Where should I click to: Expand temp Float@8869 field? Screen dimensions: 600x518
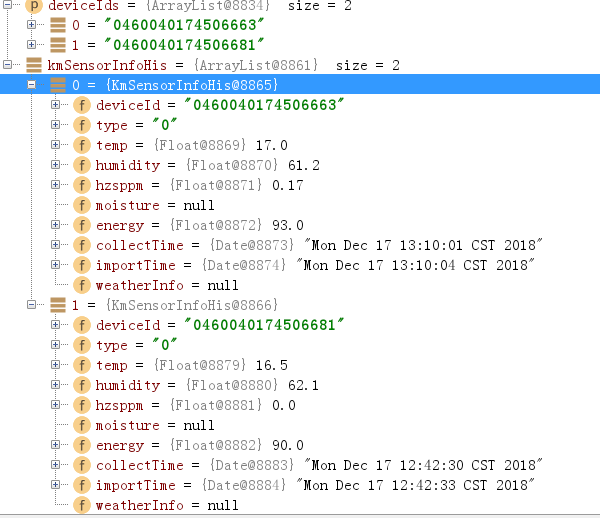(x=55, y=145)
